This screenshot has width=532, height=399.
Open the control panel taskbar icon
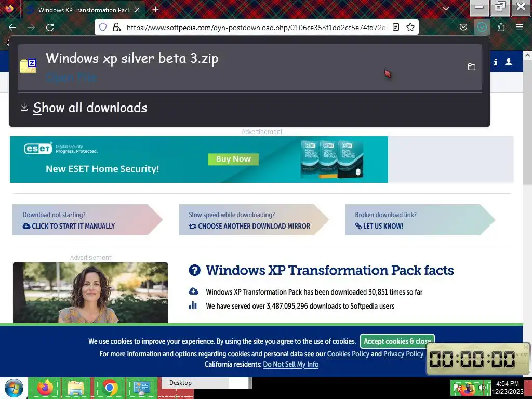pos(141,388)
